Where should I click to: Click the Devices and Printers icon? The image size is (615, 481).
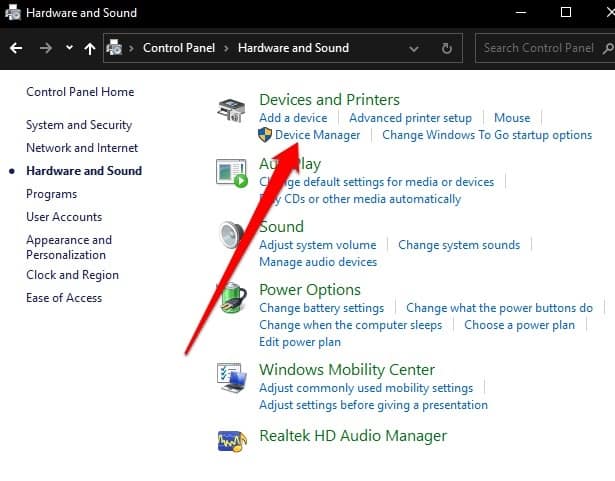[x=231, y=110]
